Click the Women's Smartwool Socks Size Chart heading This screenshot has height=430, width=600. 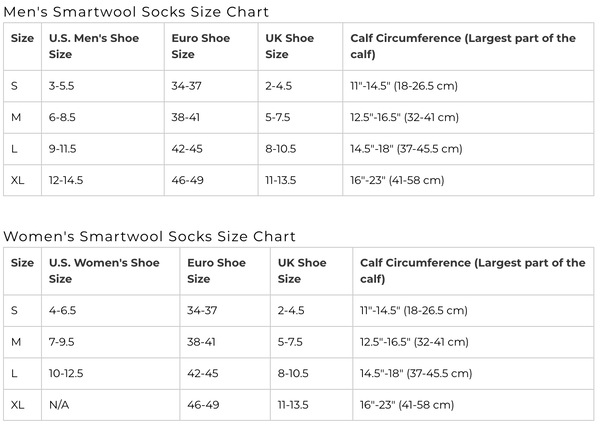coord(149,236)
